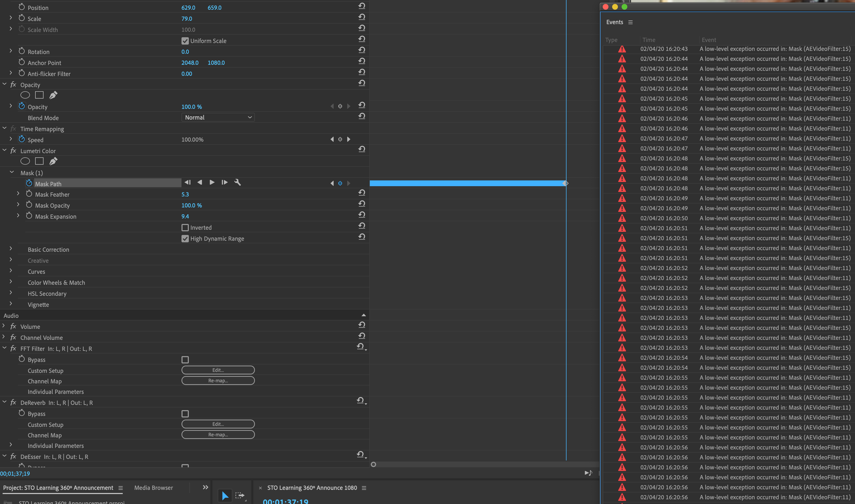Collapse the Mask (1) group
Image resolution: width=855 pixels, height=504 pixels.
(x=12, y=173)
